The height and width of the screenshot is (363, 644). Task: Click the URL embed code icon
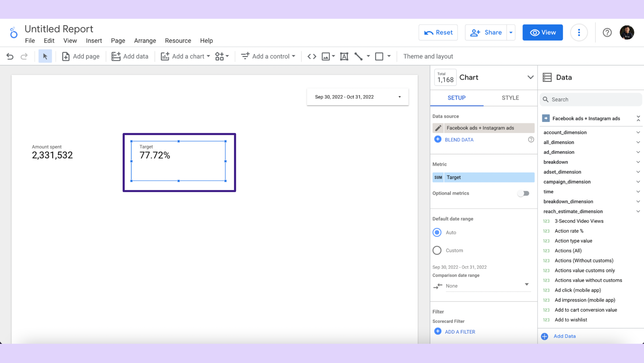point(312,56)
